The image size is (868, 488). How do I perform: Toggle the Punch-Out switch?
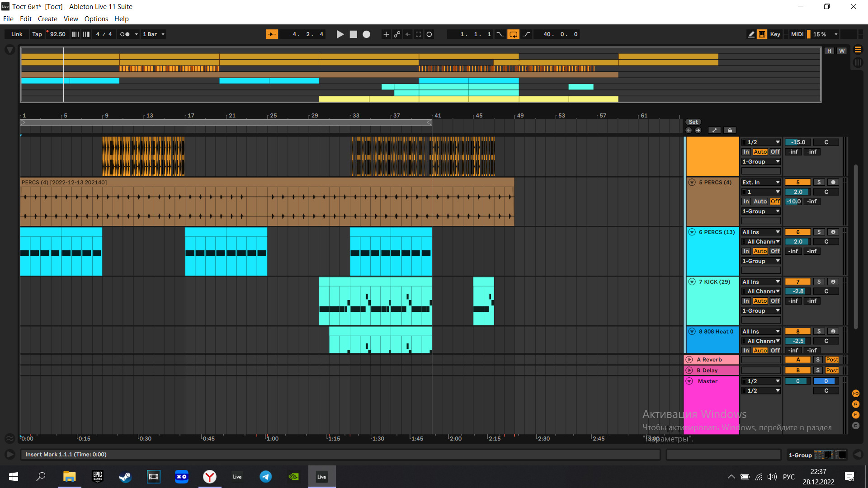[x=527, y=34]
